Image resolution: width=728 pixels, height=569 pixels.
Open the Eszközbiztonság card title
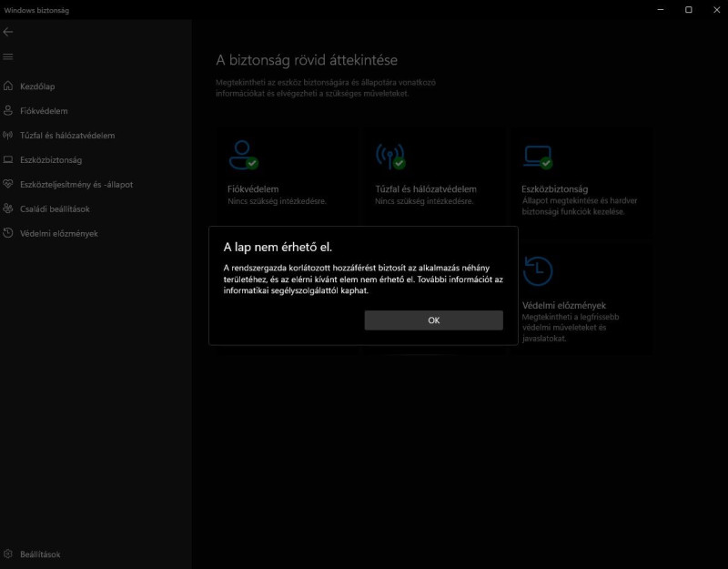point(554,189)
